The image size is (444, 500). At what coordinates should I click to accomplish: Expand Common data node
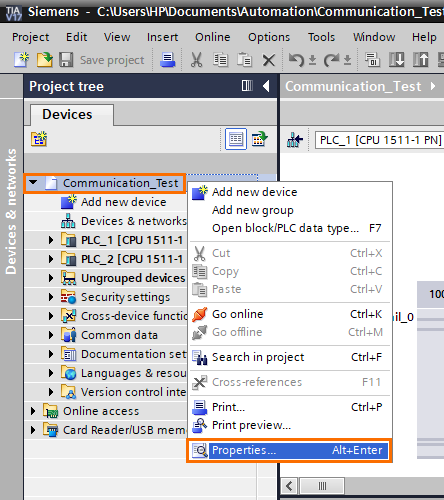[51, 335]
